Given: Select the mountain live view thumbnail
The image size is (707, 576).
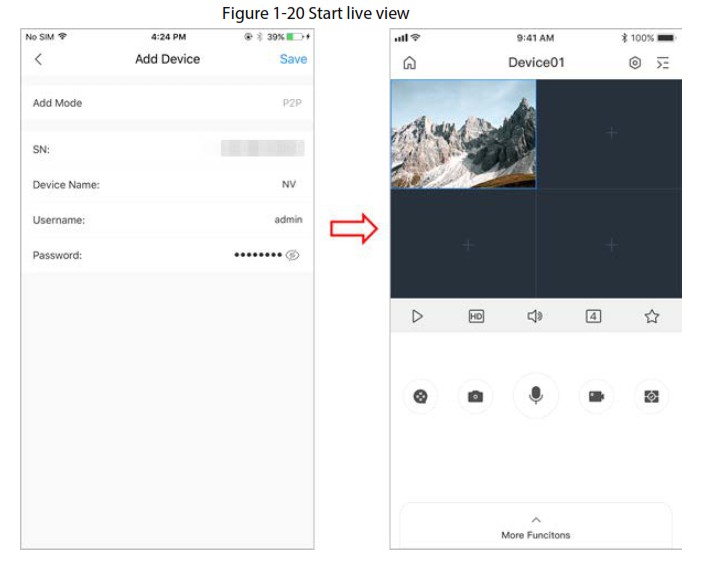Looking at the screenshot, I should 464,134.
